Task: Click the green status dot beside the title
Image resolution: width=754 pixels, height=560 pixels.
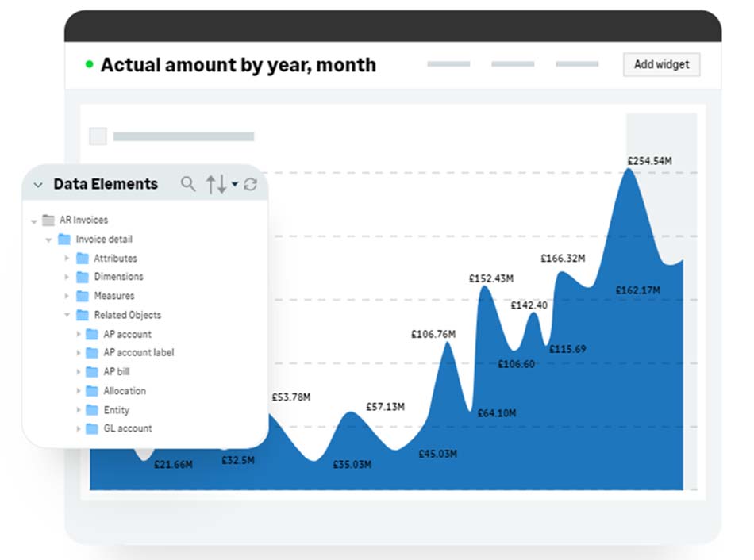Action: tap(89, 64)
